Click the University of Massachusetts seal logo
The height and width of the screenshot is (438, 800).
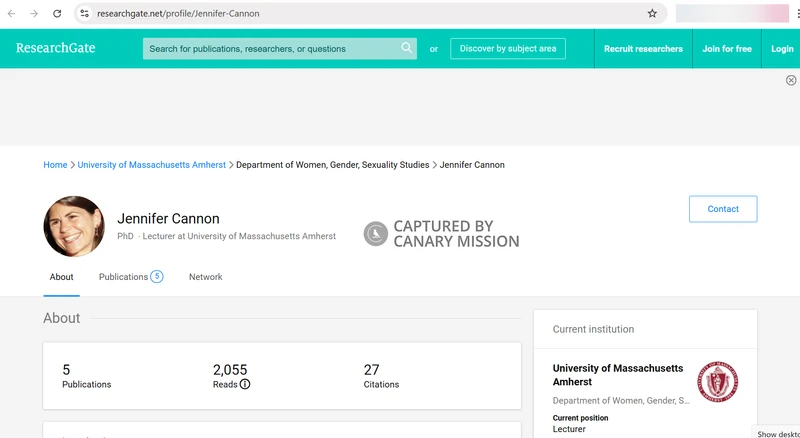717,382
